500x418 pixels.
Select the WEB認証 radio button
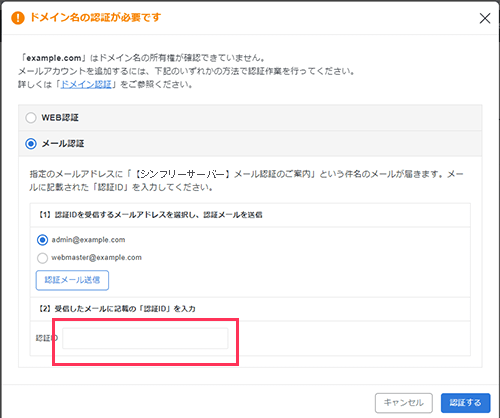pos(31,118)
